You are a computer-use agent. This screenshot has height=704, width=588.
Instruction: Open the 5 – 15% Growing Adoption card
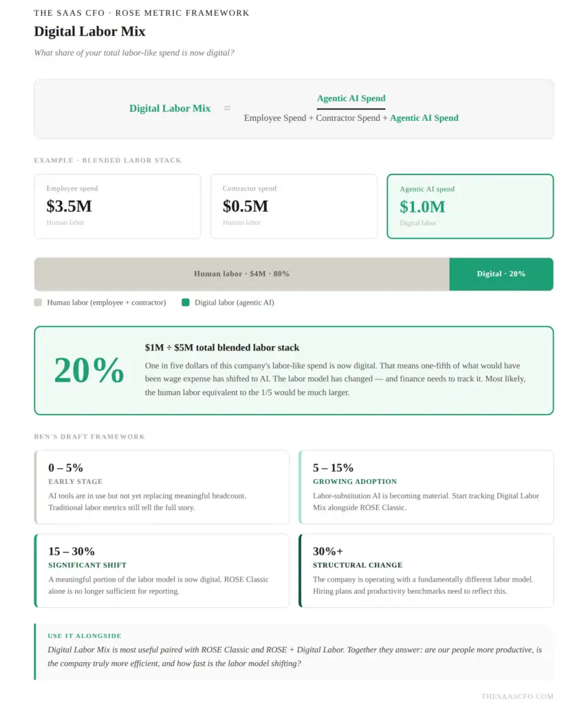426,487
